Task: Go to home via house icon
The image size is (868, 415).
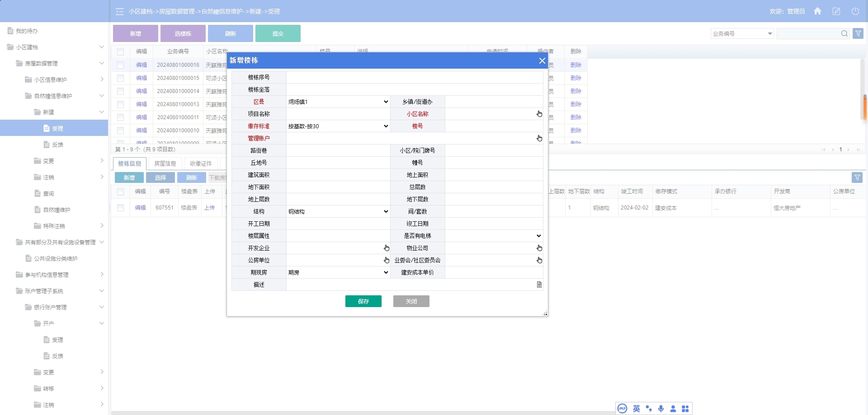Action: pyautogui.click(x=817, y=11)
